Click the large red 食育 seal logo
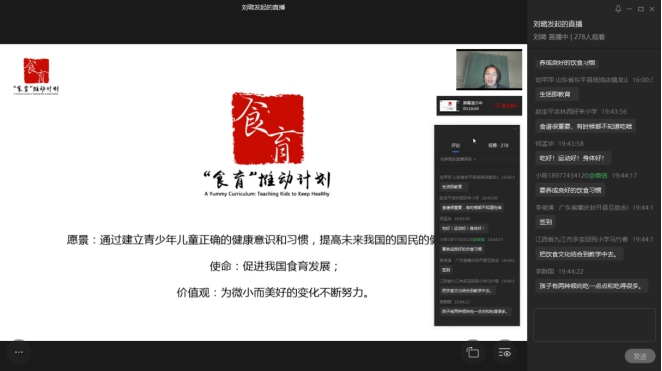 (x=268, y=128)
